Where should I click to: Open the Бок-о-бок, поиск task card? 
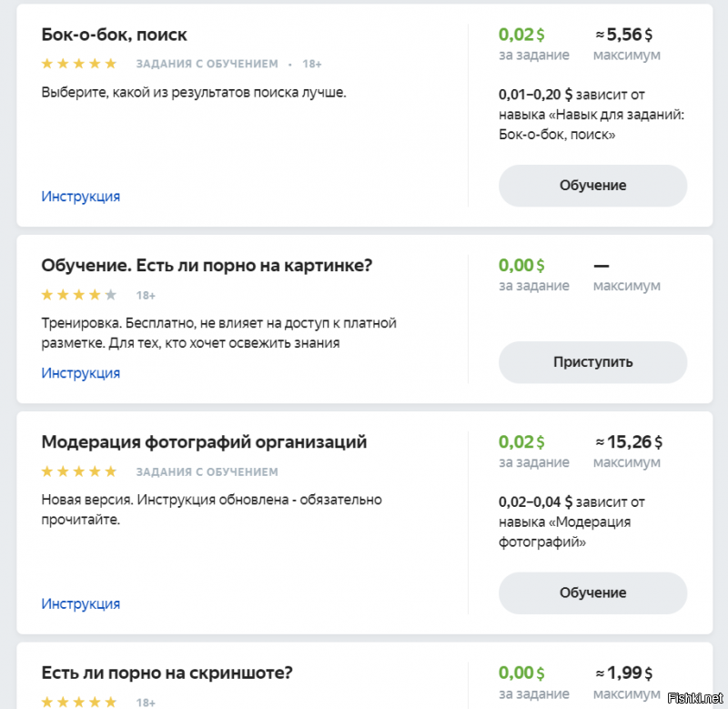[x=113, y=35]
